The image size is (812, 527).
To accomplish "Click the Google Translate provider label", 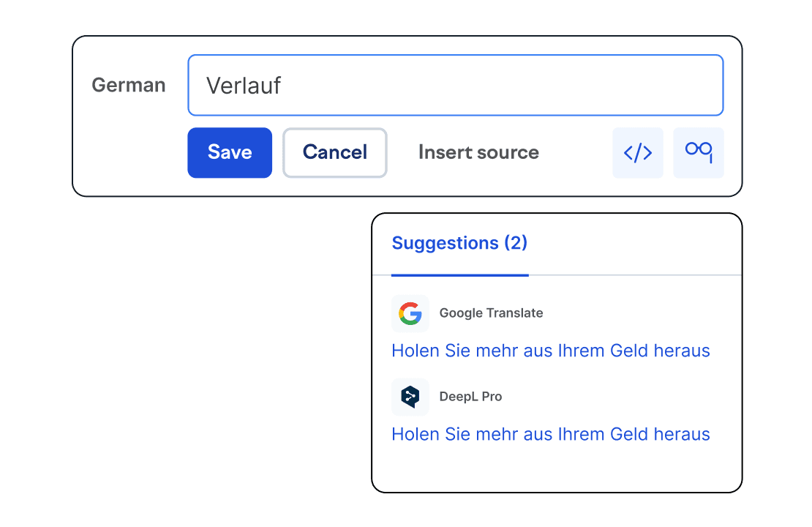I will [491, 313].
